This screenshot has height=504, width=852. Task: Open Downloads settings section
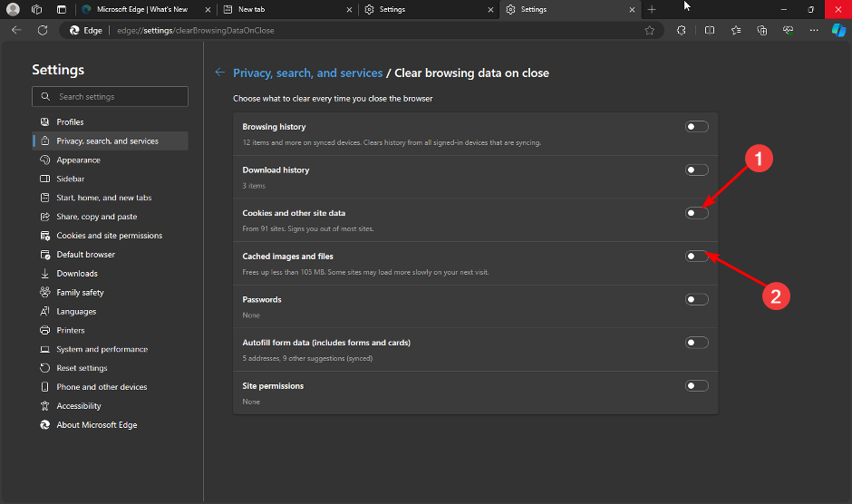coord(111,274)
